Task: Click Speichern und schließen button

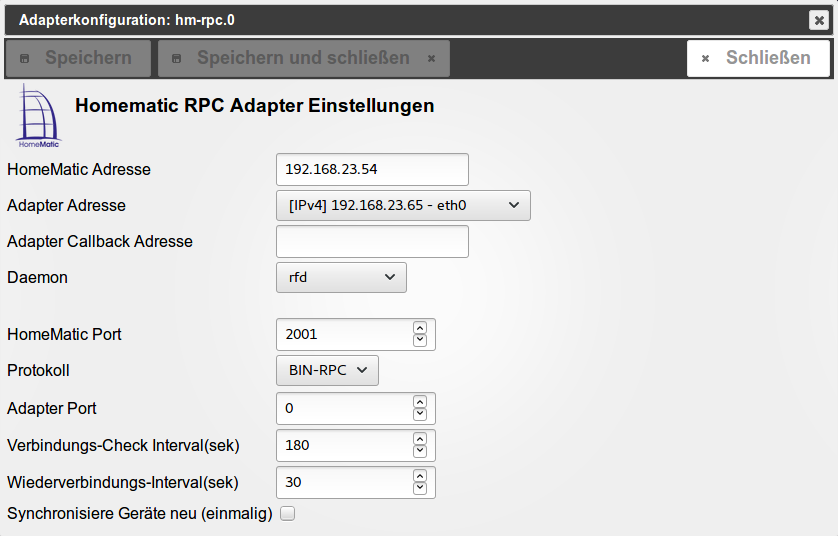Action: 304,58
